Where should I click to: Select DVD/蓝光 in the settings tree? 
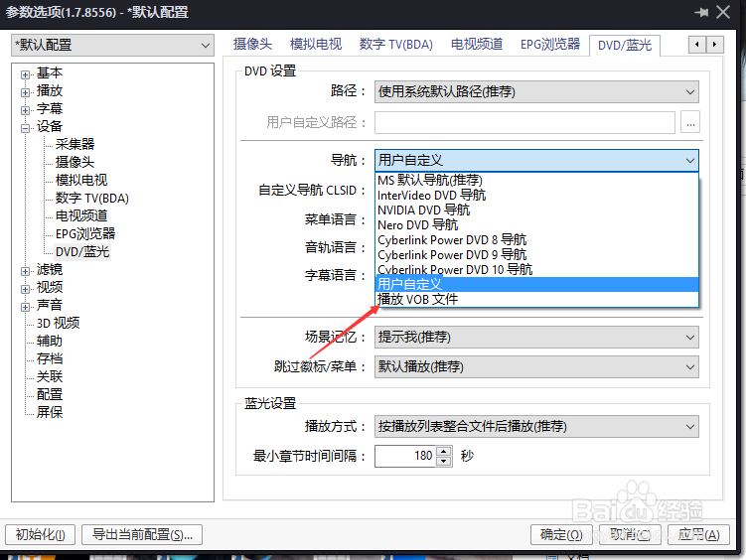(82, 252)
